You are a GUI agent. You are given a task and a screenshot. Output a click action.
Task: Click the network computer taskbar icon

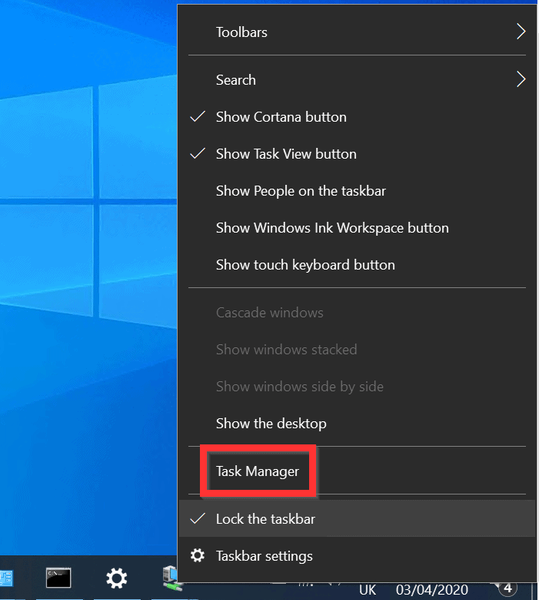170,578
